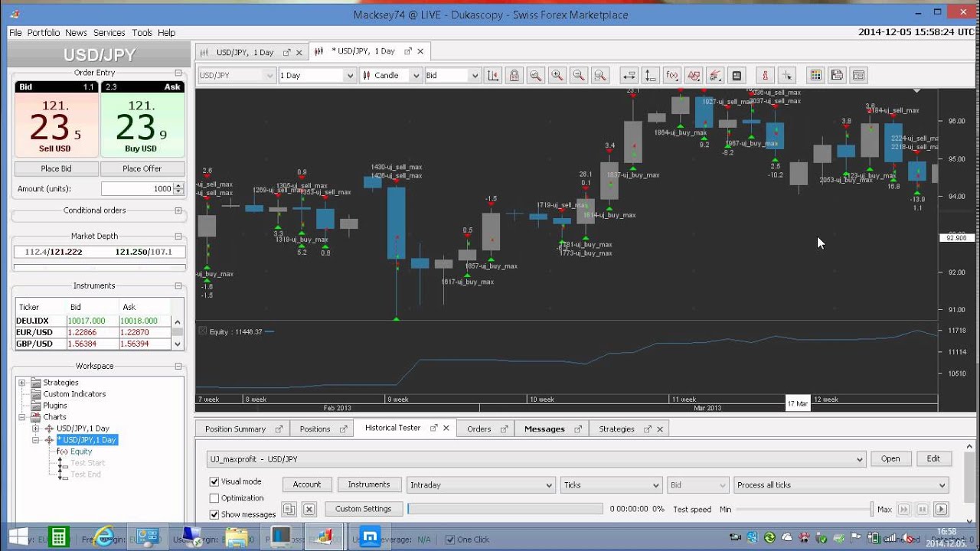
Task: Click the Amount (units) input field
Action: tap(138, 189)
